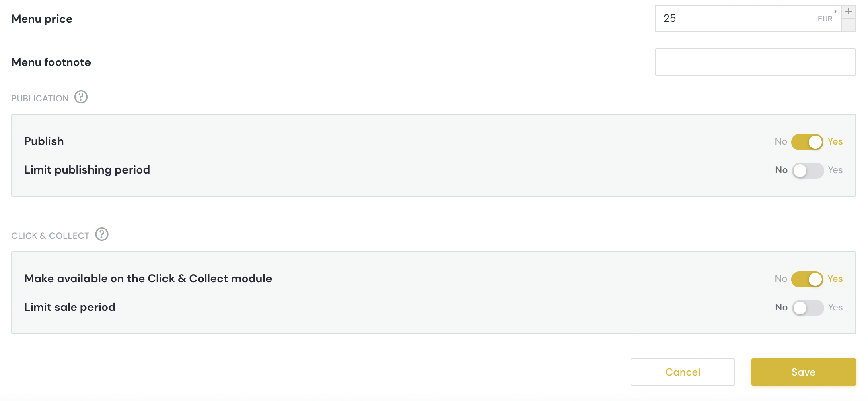Click the EUR currency label
Screen dimensions: 868x401
pos(825,19)
